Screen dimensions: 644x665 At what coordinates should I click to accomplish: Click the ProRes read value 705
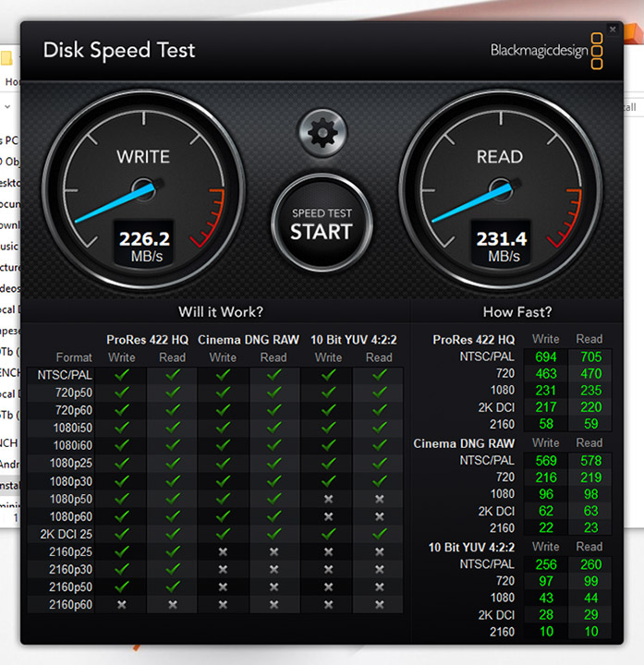[x=591, y=357]
